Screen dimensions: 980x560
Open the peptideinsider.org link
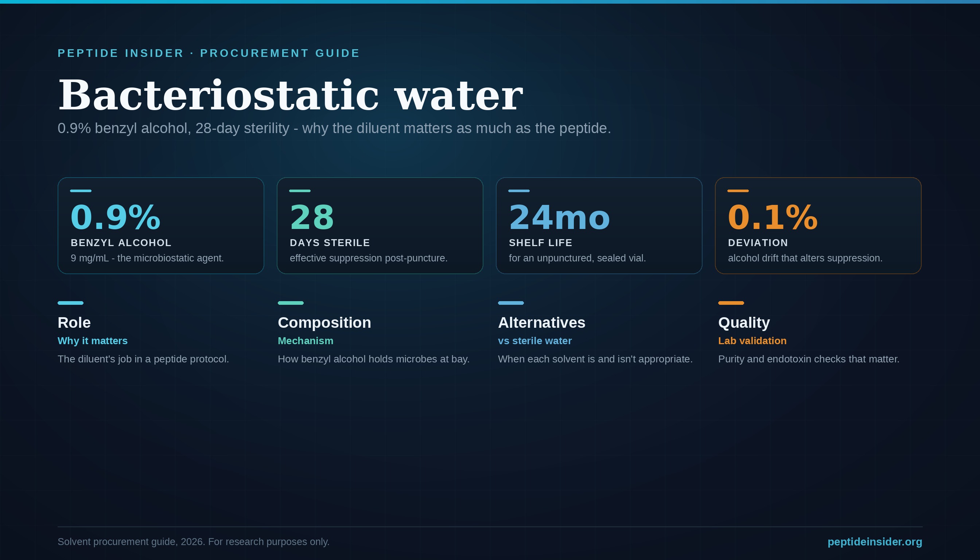click(x=875, y=541)
